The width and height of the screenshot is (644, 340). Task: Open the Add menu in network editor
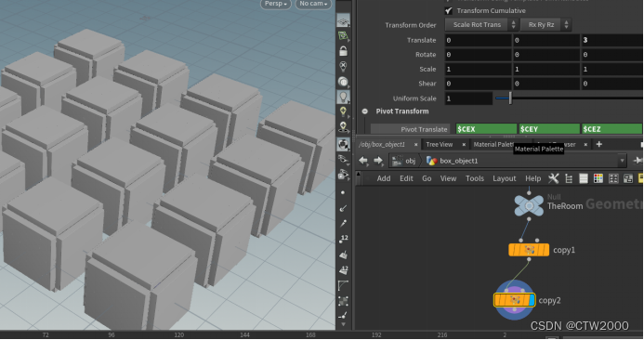pos(384,178)
